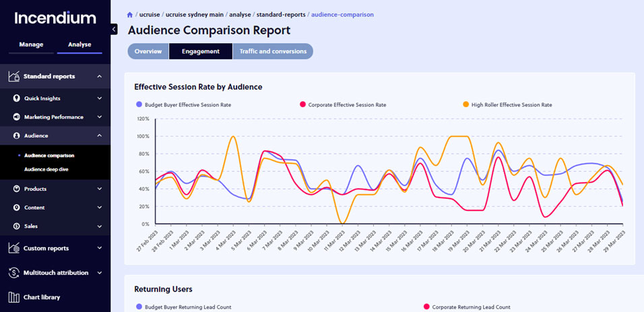Click the home icon in breadcrumb
The height and width of the screenshot is (312, 644).
(x=130, y=14)
